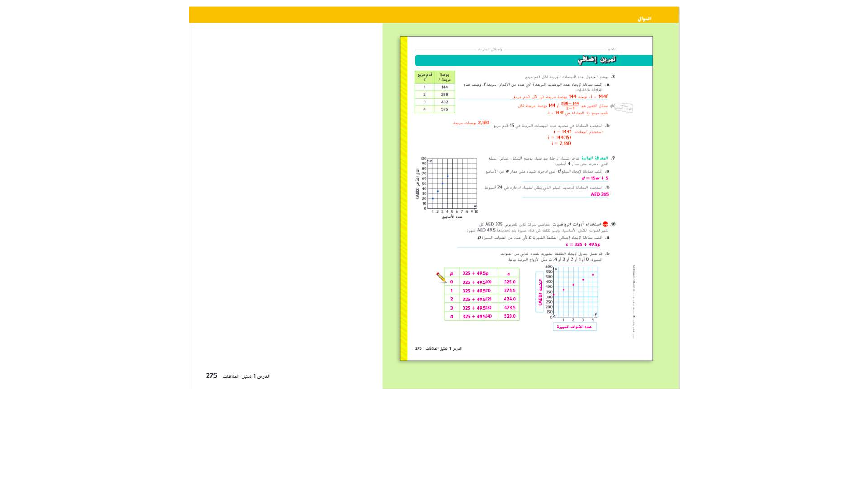Click the blue data point at week 4

pos(447,176)
